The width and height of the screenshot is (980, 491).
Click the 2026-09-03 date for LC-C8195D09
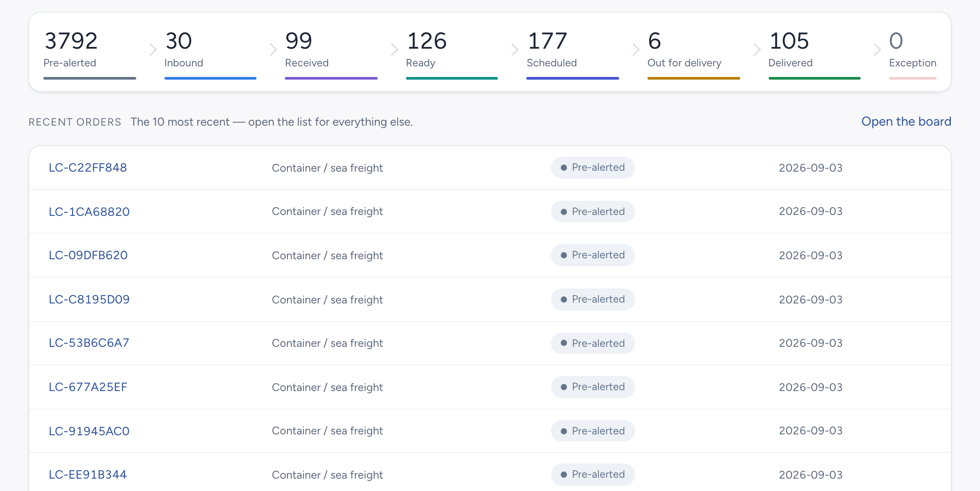click(x=811, y=299)
